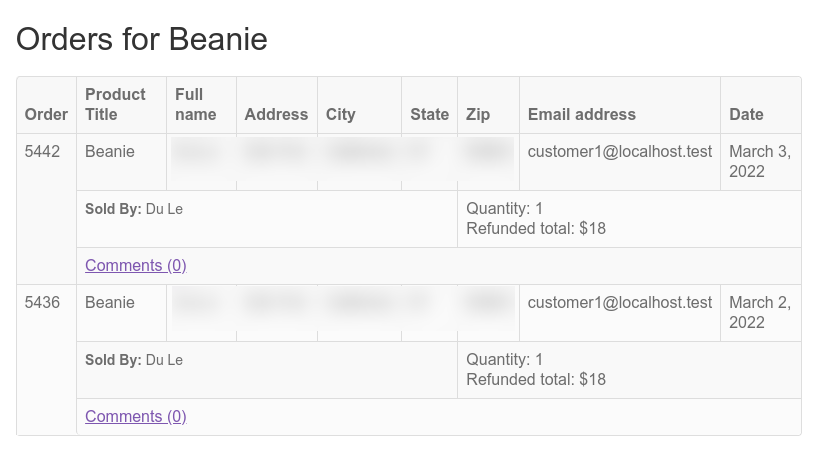This screenshot has width=818, height=474.
Task: Click the Email address column header
Action: [582, 114]
